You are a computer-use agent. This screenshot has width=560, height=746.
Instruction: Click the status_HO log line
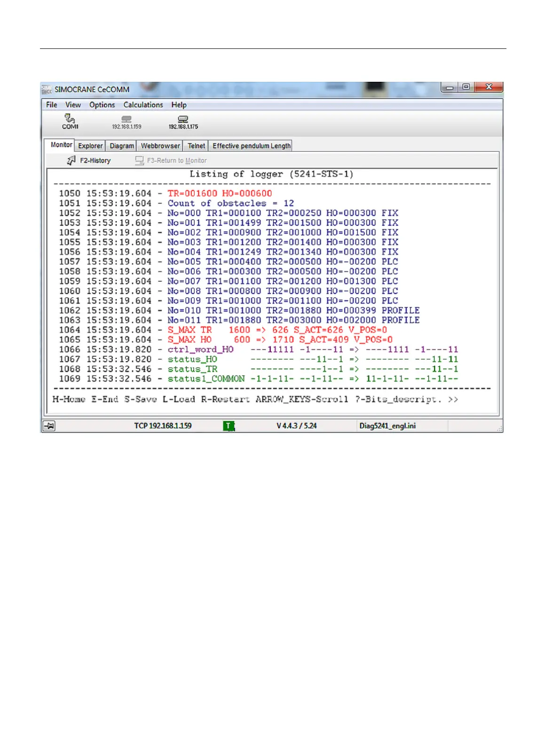pos(259,359)
